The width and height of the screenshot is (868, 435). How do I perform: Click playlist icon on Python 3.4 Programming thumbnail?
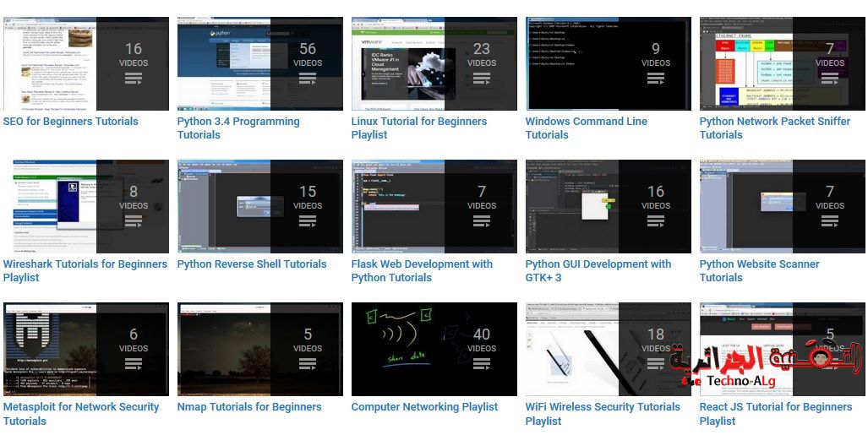308,79
